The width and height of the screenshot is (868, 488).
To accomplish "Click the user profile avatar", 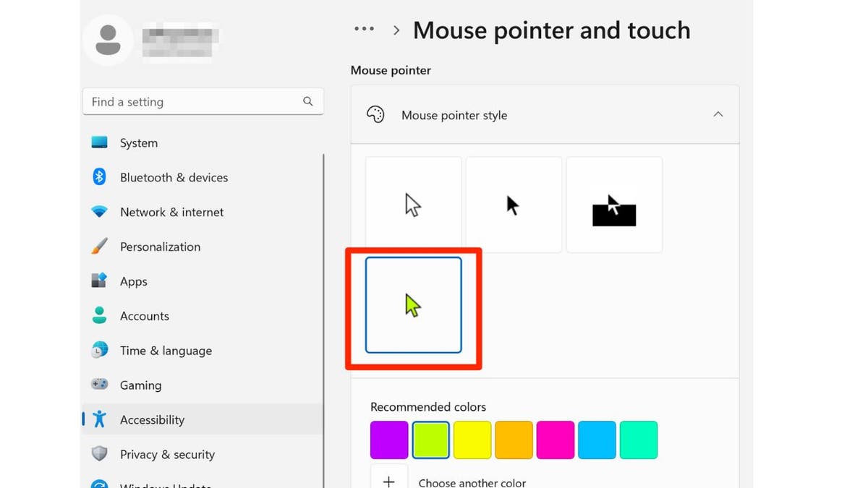I will pos(109,40).
